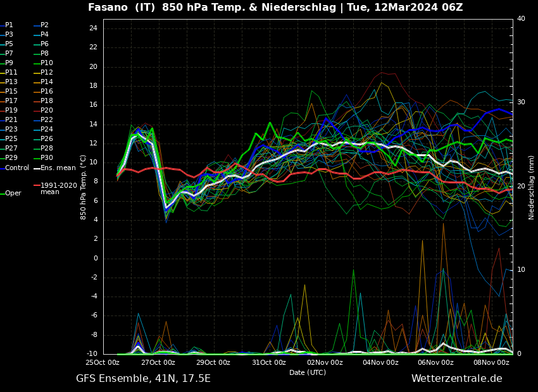The width and height of the screenshot is (538, 392).
Task: Click the P1 legend entry
Action: click(9, 25)
